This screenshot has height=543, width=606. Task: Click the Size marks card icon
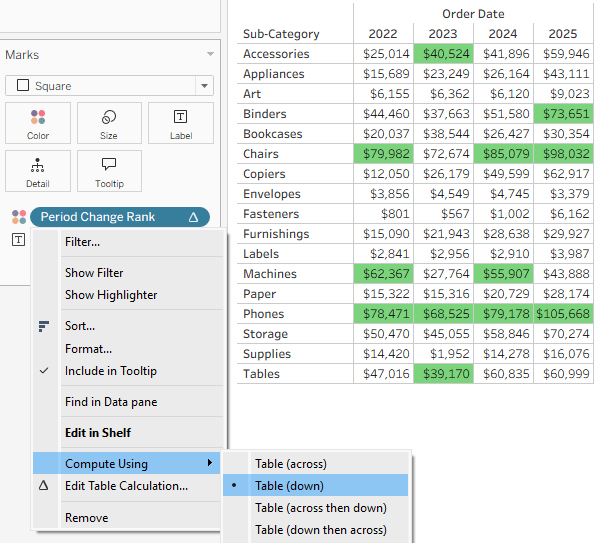(x=109, y=117)
